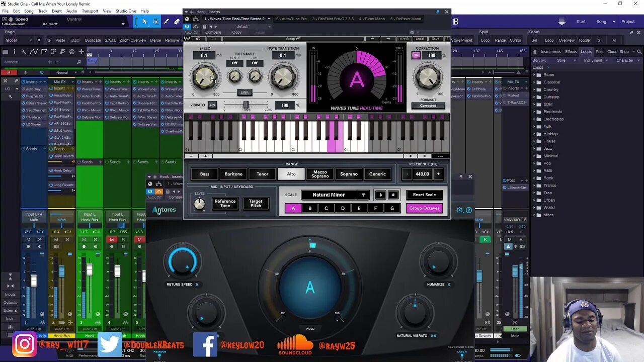Click the video player film icon
The image size is (644, 362).
455,22
